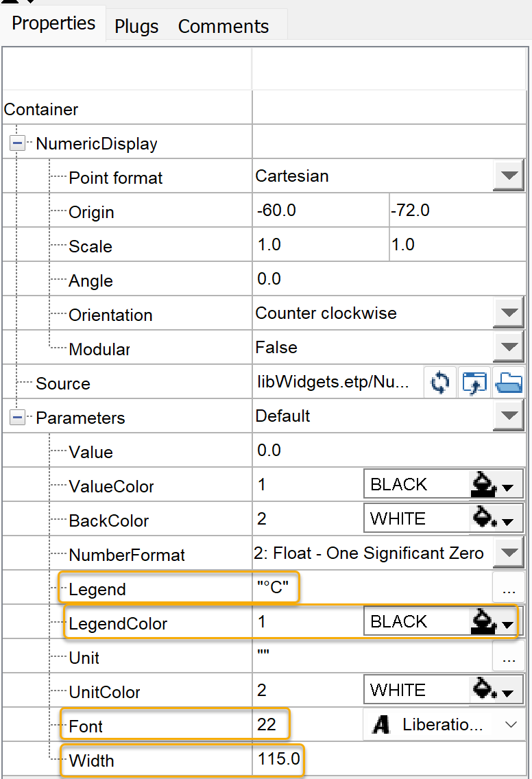The width and height of the screenshot is (532, 779).
Task: Collapse the NumericDisplay tree node
Action: click(x=17, y=143)
